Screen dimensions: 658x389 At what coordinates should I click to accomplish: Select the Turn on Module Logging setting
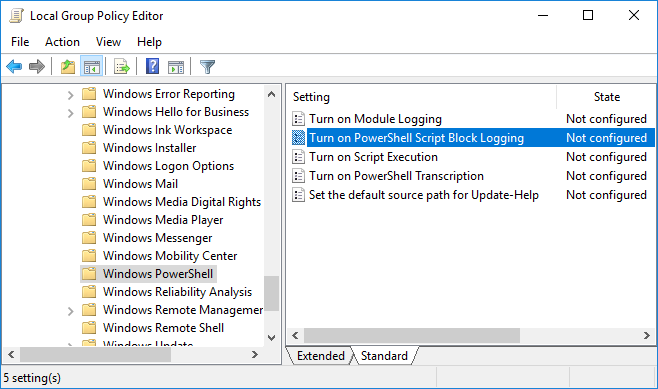tap(375, 119)
